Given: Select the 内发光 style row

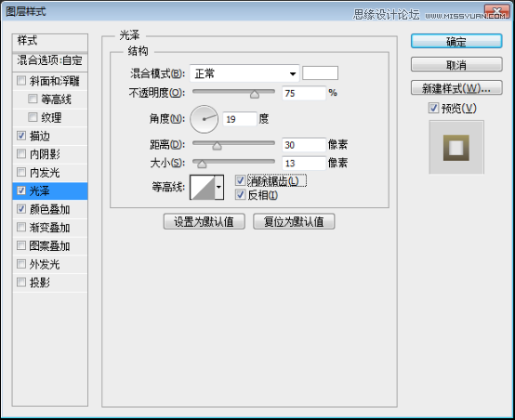Looking at the screenshot, I should (50, 173).
